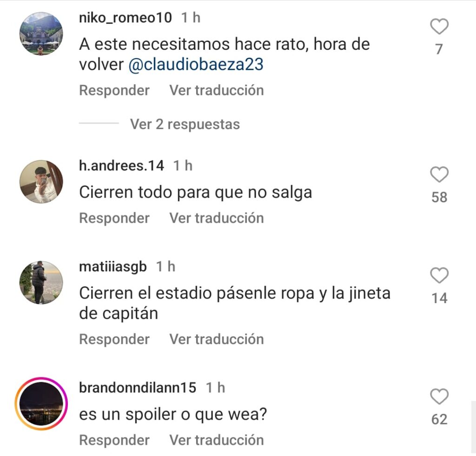Open niko_romeo10's profile picture

coord(41,33)
